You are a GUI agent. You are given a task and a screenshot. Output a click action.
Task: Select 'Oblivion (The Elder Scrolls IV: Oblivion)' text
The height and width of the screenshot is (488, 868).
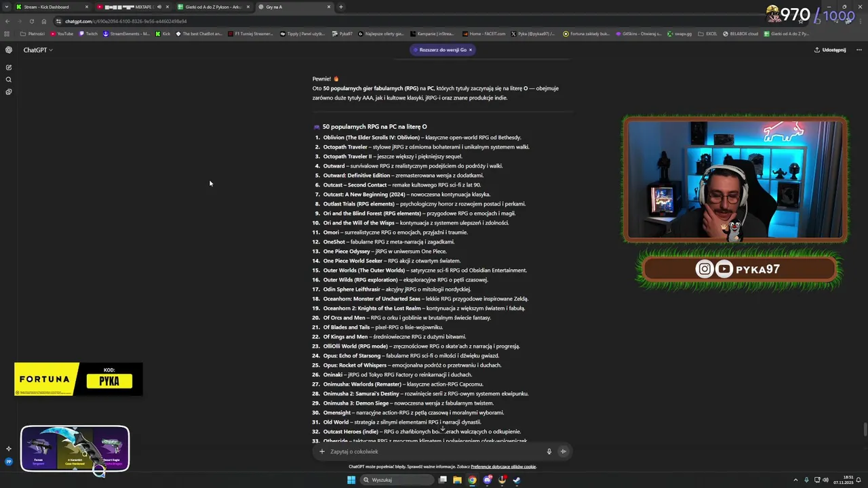coord(371,138)
